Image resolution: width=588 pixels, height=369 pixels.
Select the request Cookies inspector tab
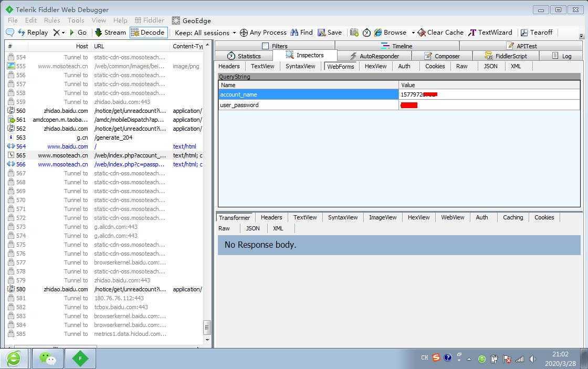[x=435, y=66]
